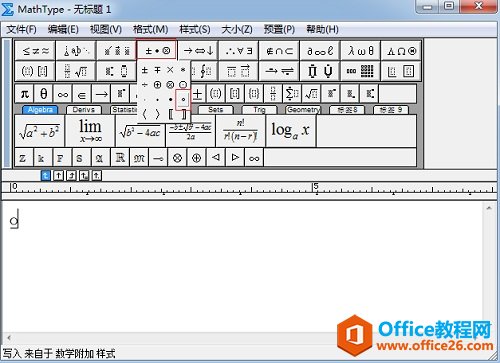500x363 pixels.
Task: Insert the division sign from palette
Action: [145, 85]
